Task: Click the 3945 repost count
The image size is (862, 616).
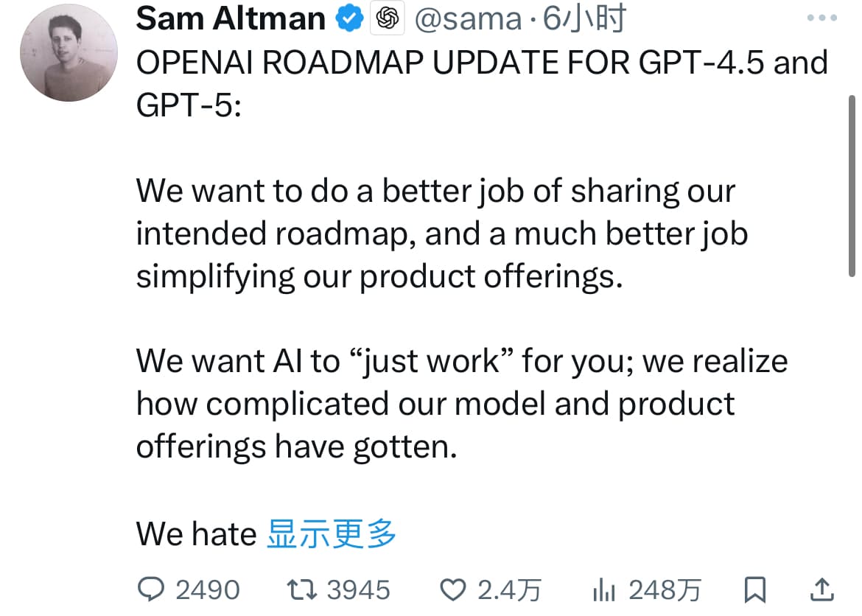Action: tap(359, 588)
